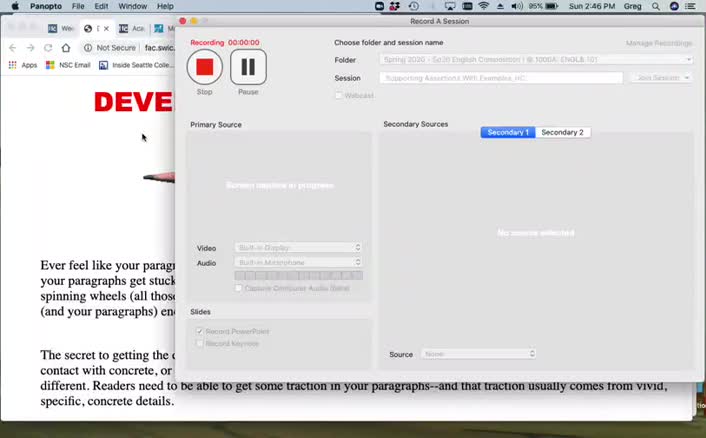Pause the current recording
This screenshot has width=706, height=438.
tap(248, 67)
